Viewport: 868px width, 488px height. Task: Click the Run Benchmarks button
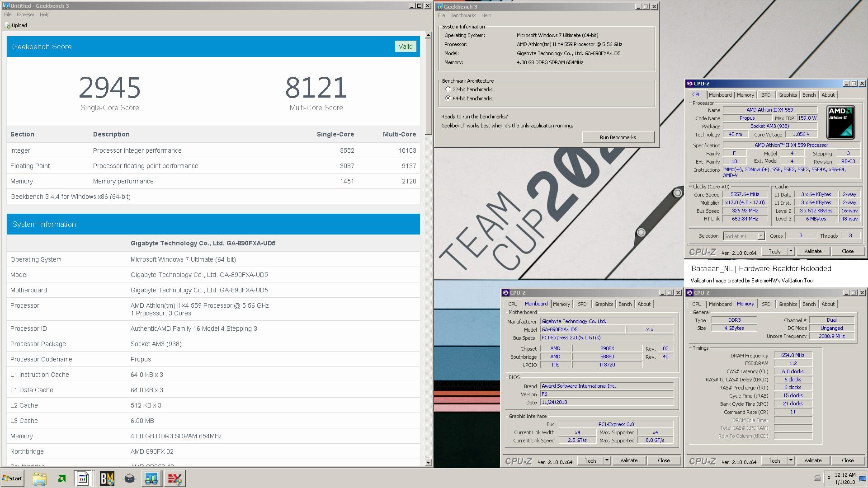pyautogui.click(x=618, y=137)
